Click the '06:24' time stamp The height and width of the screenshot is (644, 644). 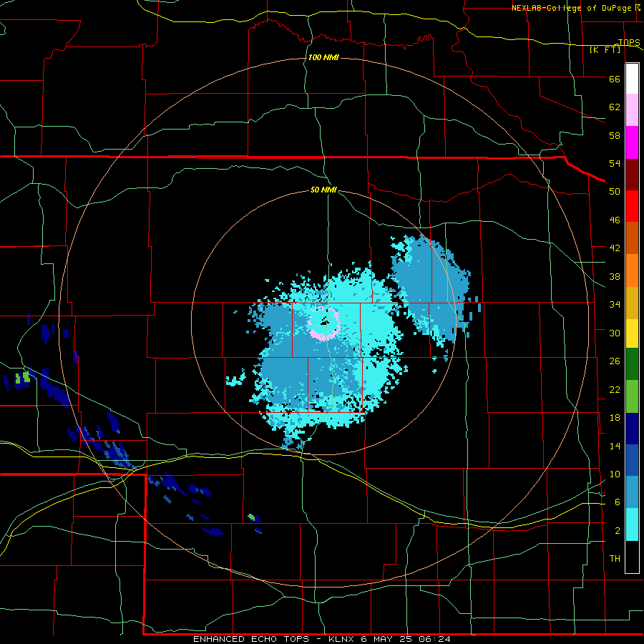pos(435,639)
